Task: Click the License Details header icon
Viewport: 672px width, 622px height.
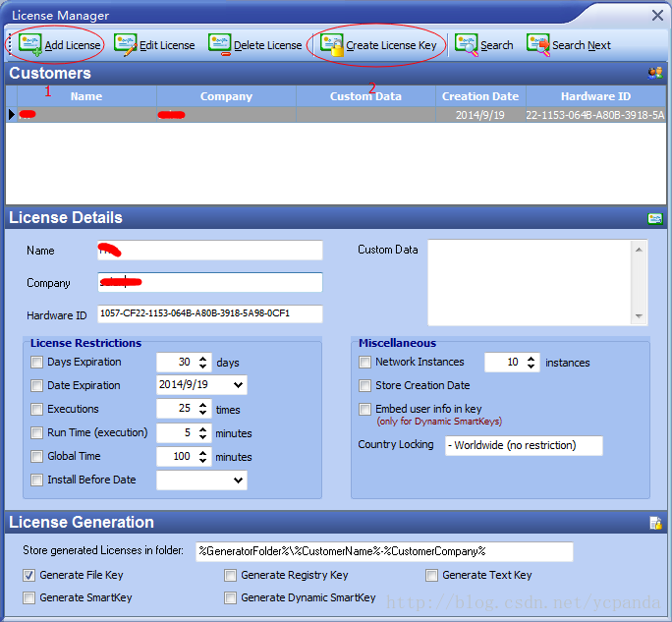Action: [655, 218]
